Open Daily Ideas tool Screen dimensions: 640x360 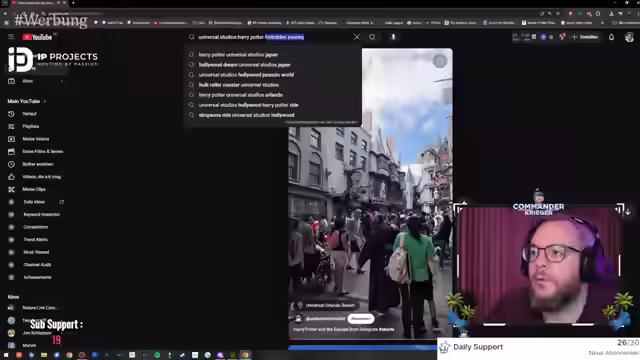35,202
